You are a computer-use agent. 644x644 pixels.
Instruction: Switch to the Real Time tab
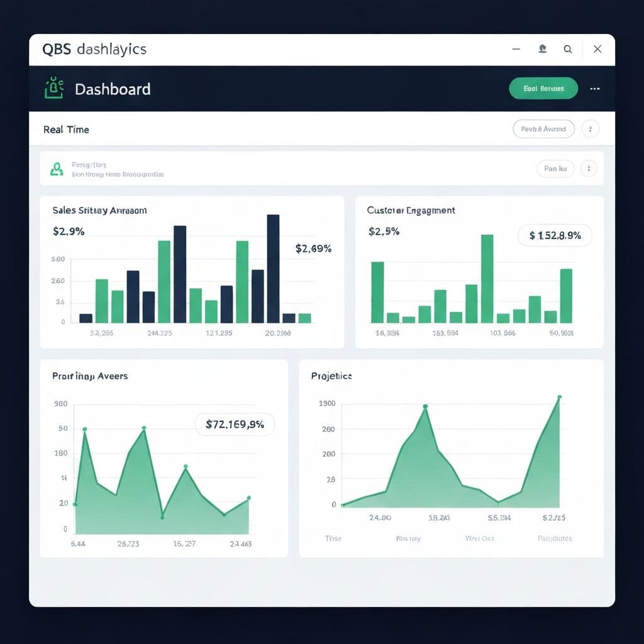tap(66, 130)
